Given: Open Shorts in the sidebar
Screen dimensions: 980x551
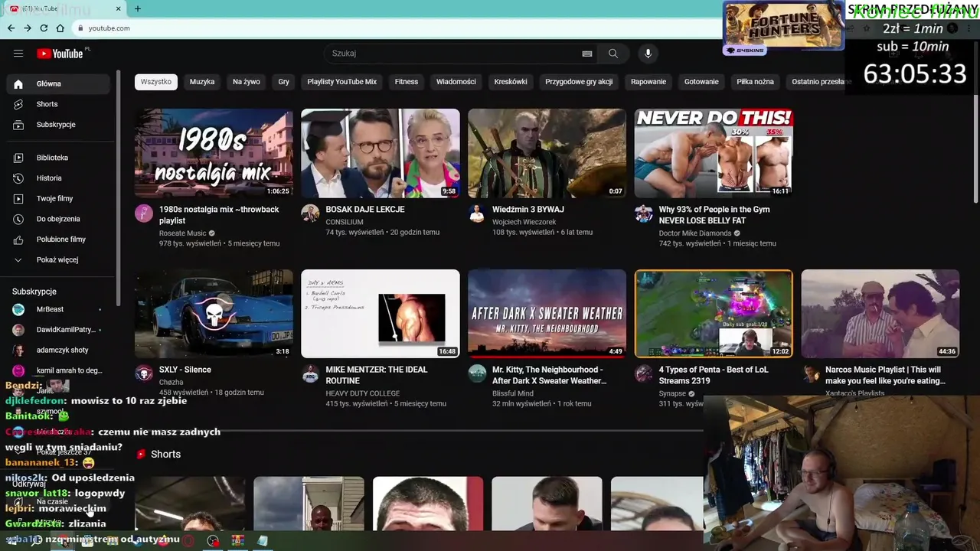Looking at the screenshot, I should coord(58,104).
